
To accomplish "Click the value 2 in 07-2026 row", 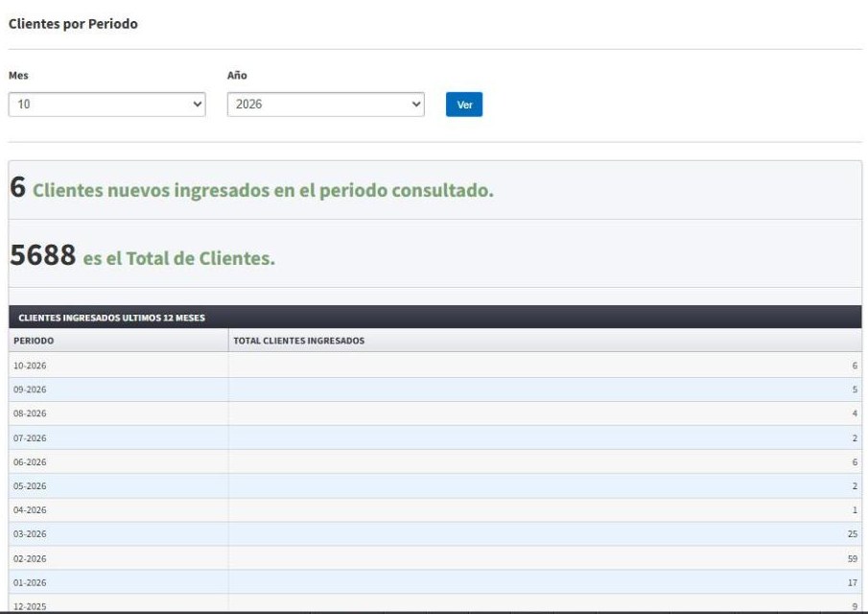I will 855,437.
